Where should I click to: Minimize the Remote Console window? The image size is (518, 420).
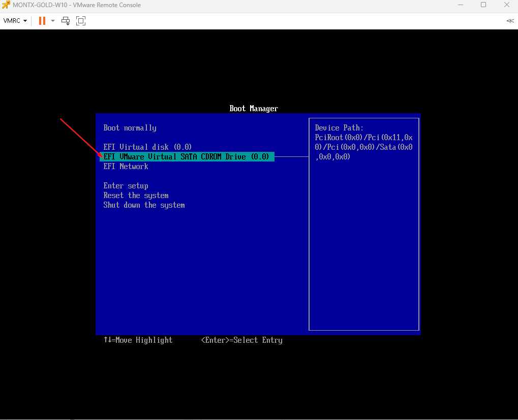coord(460,5)
